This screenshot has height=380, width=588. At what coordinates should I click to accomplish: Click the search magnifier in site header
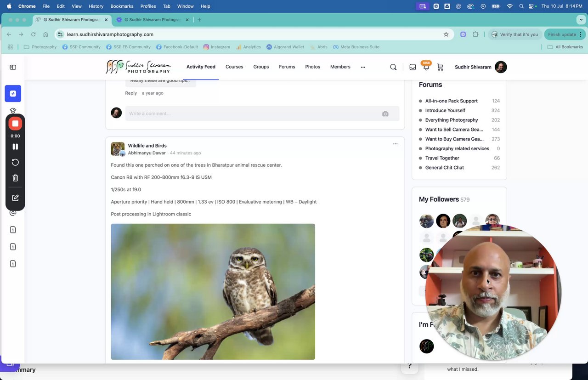(x=393, y=67)
